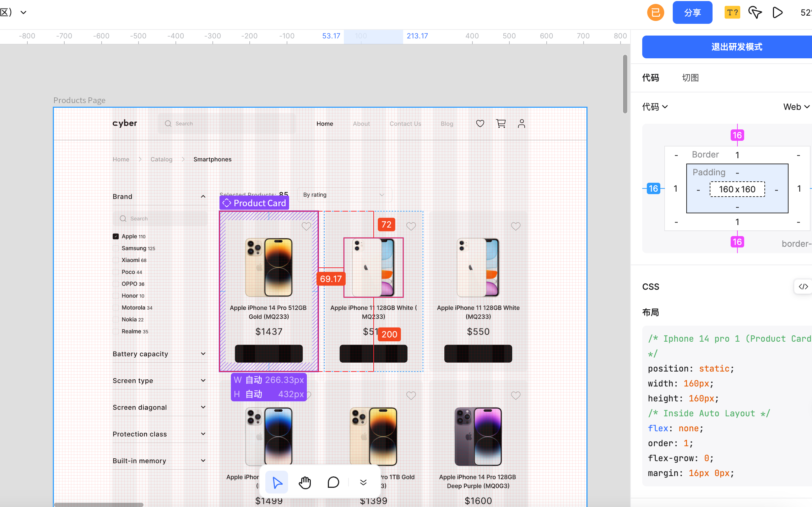Open the Web platform dropdown
This screenshot has height=507, width=812.
tap(796, 107)
